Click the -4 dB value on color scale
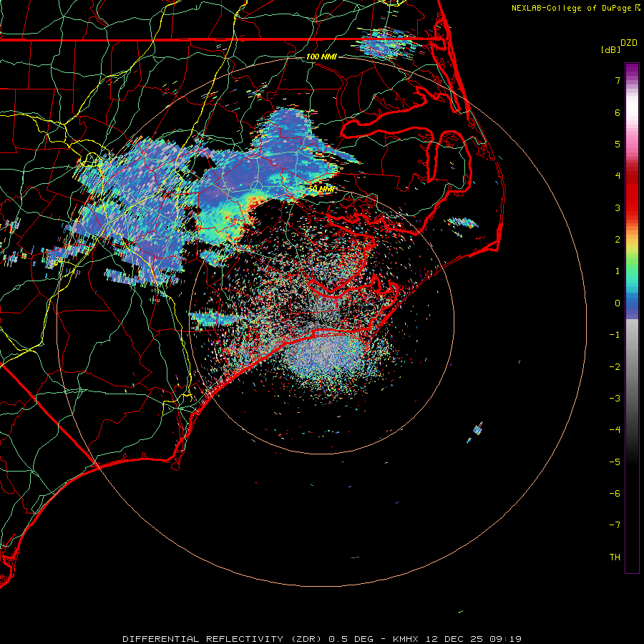The width and height of the screenshot is (644, 644). [x=615, y=430]
